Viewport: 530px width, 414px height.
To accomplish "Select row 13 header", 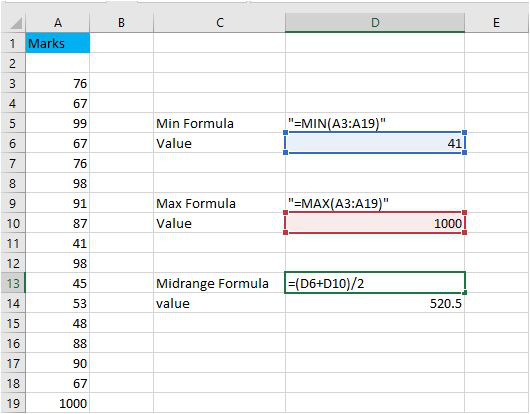I will tap(13, 283).
